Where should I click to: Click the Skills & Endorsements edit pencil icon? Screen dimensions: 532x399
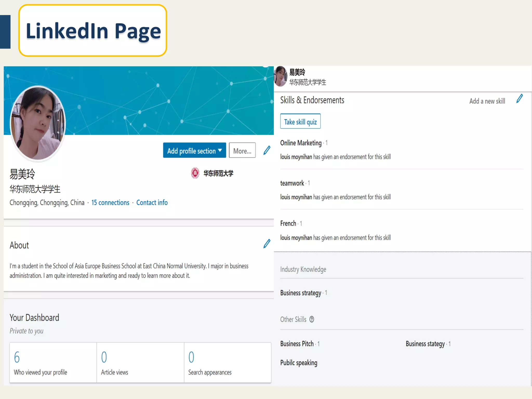[520, 99]
